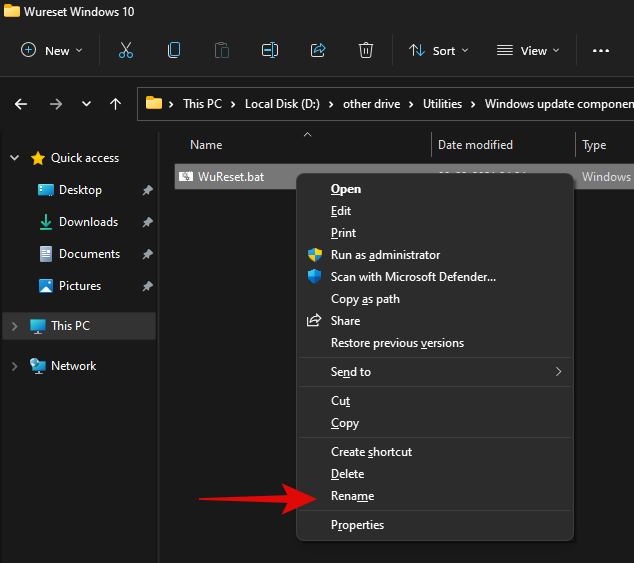
Task: Open the Send to submenu
Action: coord(351,372)
